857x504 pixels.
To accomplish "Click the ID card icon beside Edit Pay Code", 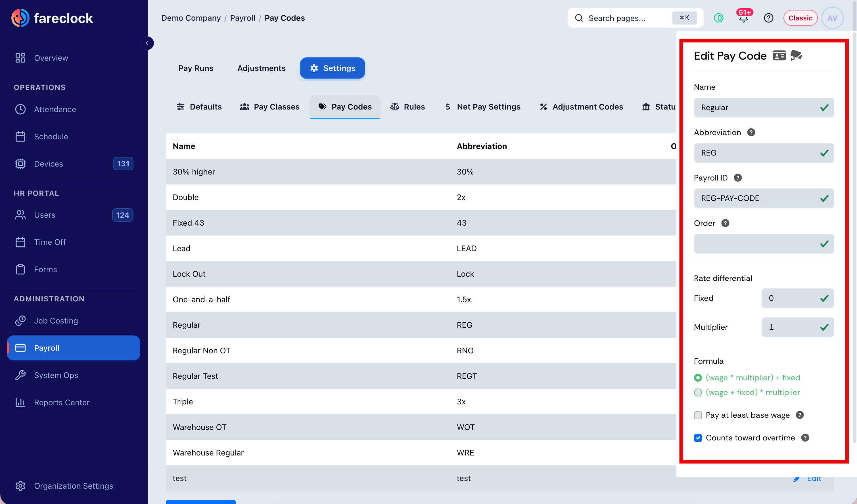I will 779,55.
